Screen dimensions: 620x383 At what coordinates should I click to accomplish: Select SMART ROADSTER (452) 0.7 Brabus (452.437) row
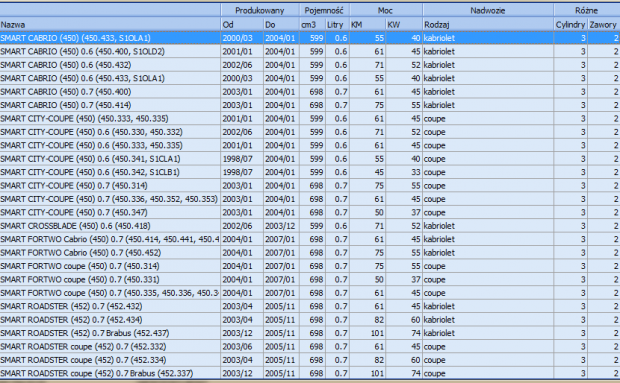tap(310, 333)
